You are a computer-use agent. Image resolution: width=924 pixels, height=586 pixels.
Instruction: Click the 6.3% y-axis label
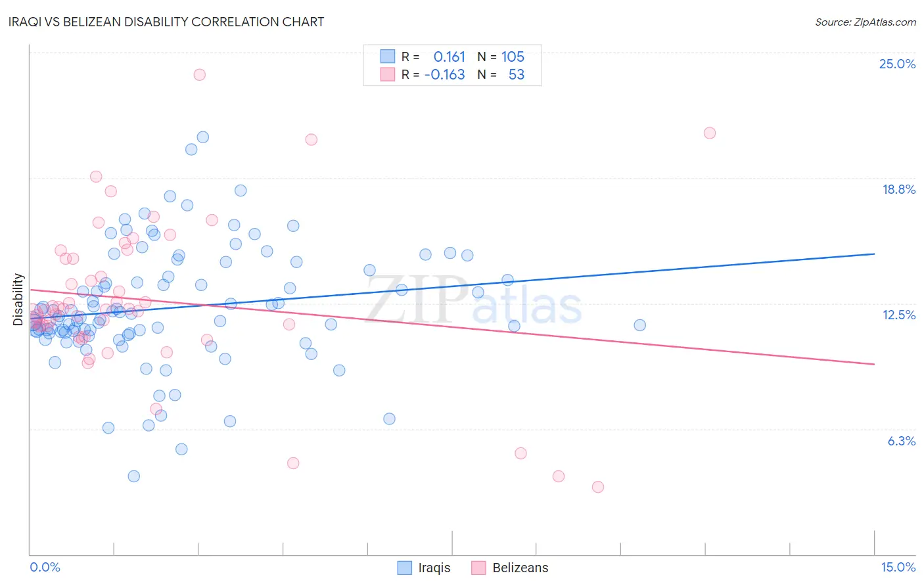[902, 441]
